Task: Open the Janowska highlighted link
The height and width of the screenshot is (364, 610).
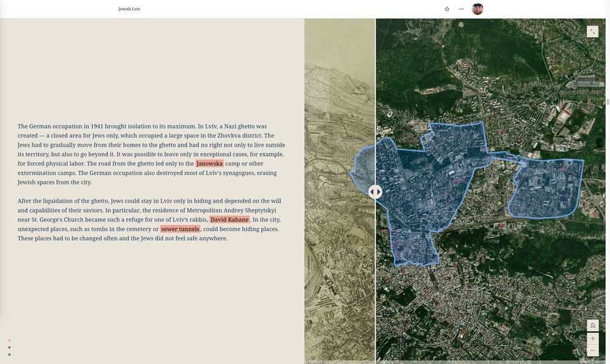Action: coord(209,161)
